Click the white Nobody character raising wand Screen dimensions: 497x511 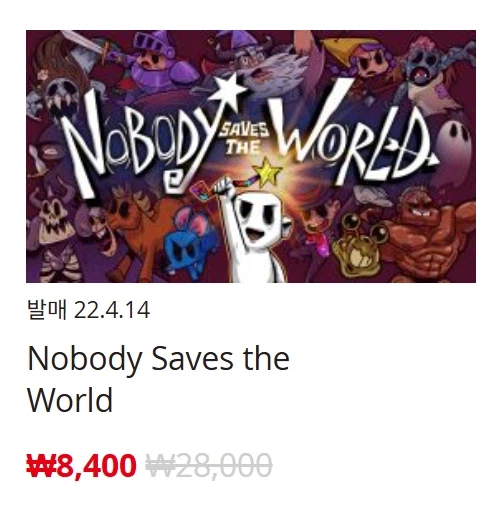255,232
